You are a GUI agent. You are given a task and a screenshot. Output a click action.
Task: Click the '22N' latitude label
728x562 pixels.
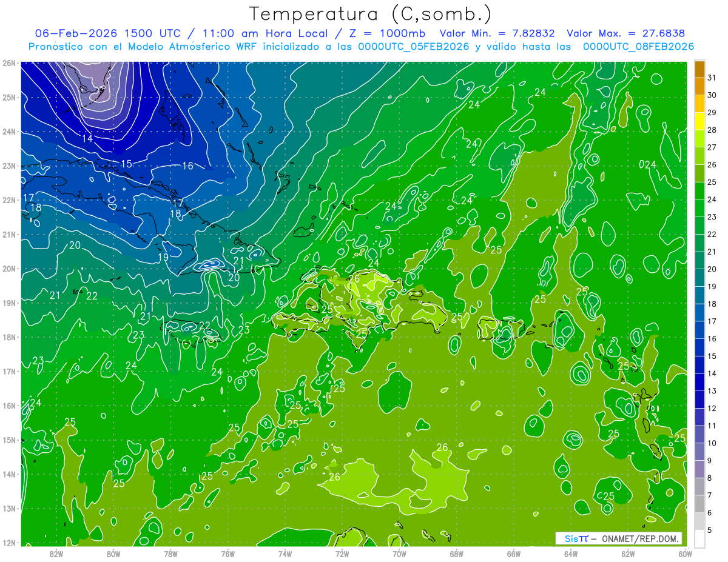[8, 200]
